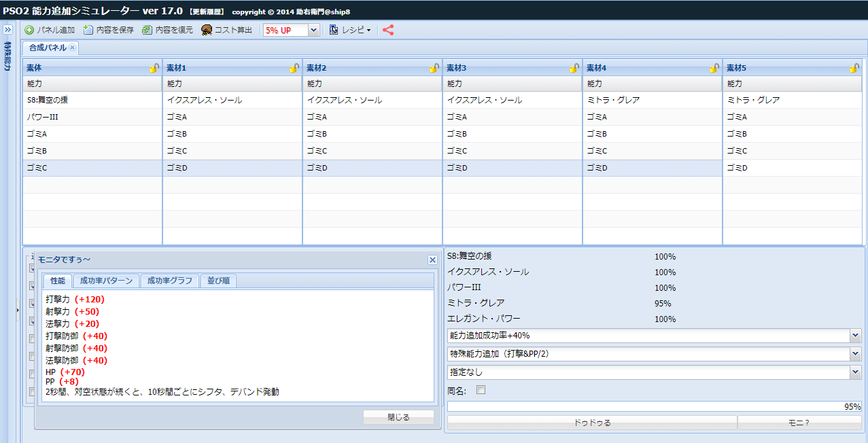Select ゴミC row in 素体 column
The image size is (868, 443).
[92, 168]
